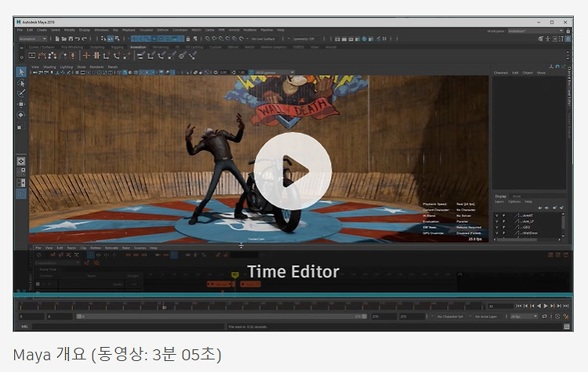Click the Maya 개요 video caption
588x372 pixels.
[117, 354]
